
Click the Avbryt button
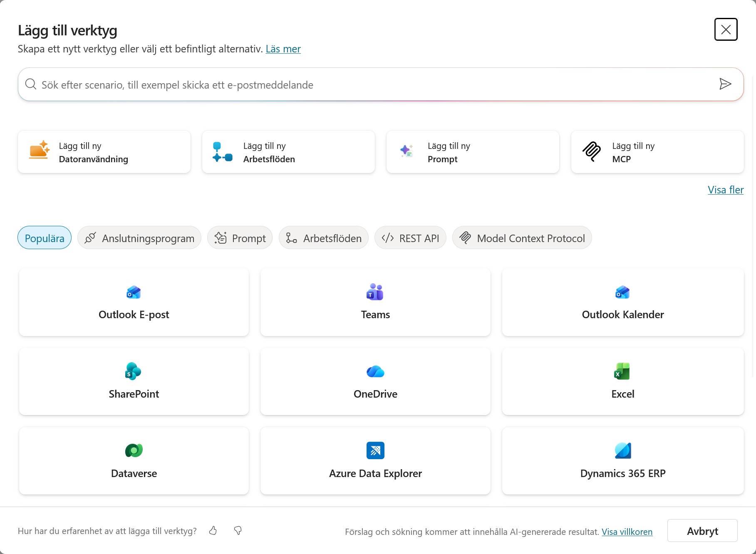pos(702,531)
